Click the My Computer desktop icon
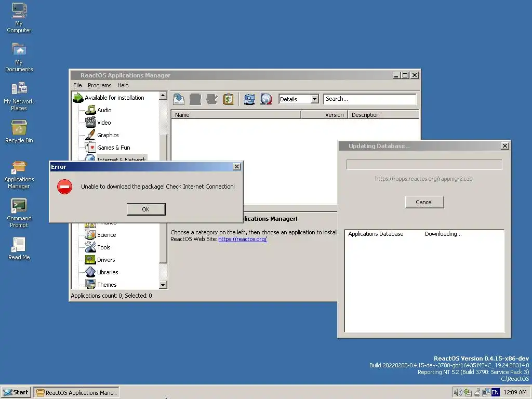532x399 pixels. click(x=19, y=18)
